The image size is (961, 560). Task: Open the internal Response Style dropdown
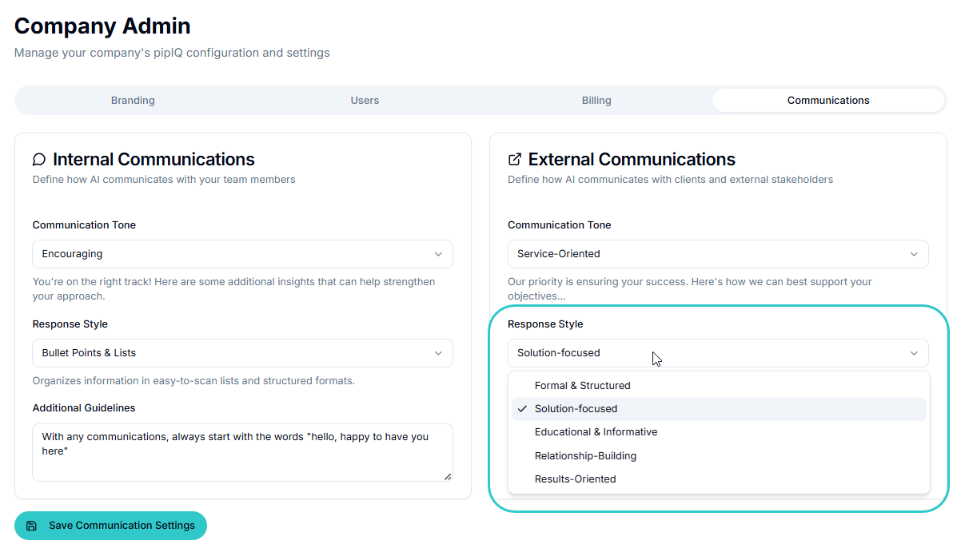(242, 353)
